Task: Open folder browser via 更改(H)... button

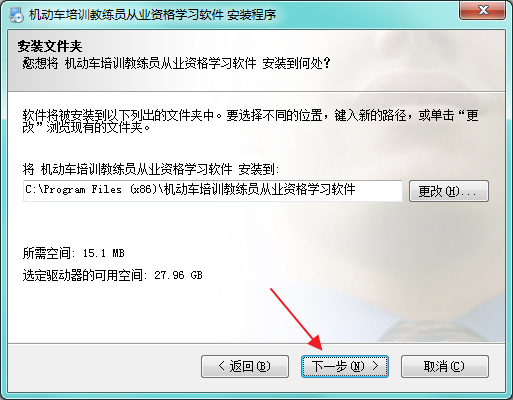Action: (449, 191)
